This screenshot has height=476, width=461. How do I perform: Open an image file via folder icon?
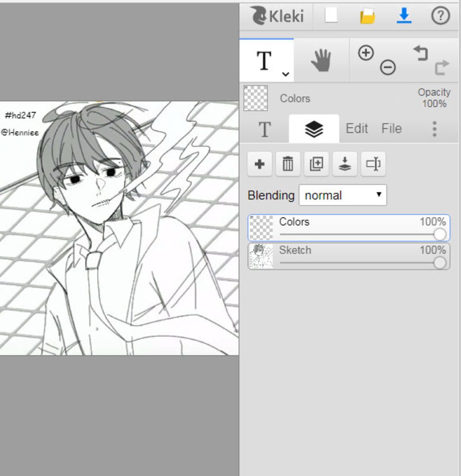(367, 16)
